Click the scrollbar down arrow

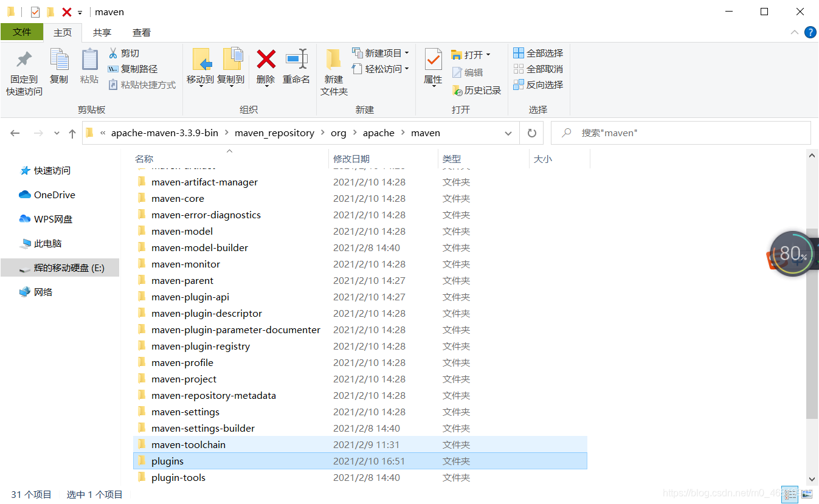(x=812, y=480)
